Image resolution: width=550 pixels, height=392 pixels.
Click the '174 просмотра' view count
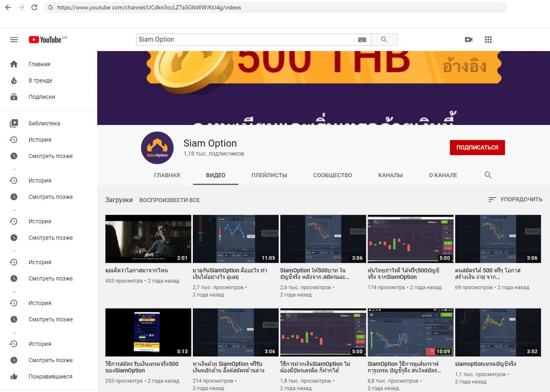point(386,287)
